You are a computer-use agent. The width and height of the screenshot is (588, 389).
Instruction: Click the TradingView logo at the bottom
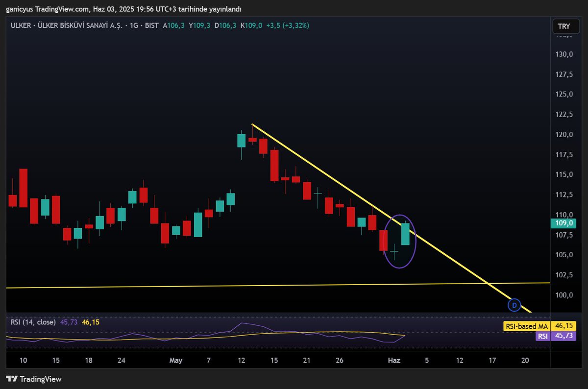33,379
